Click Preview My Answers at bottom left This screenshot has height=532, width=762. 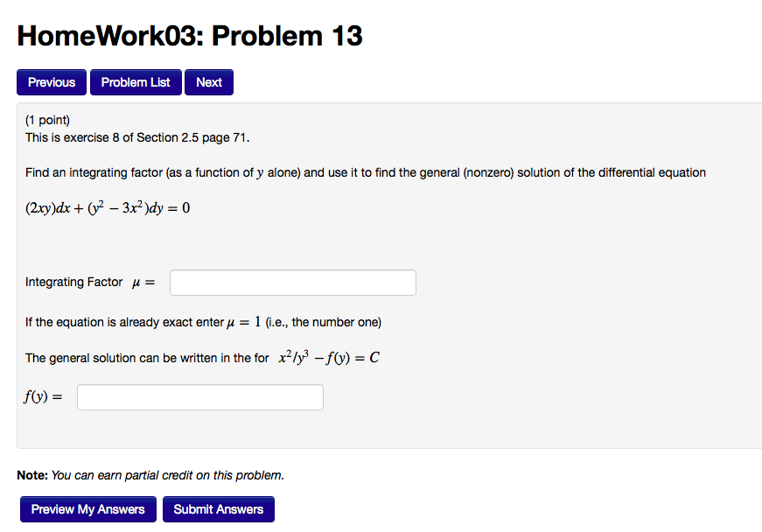pos(87,508)
